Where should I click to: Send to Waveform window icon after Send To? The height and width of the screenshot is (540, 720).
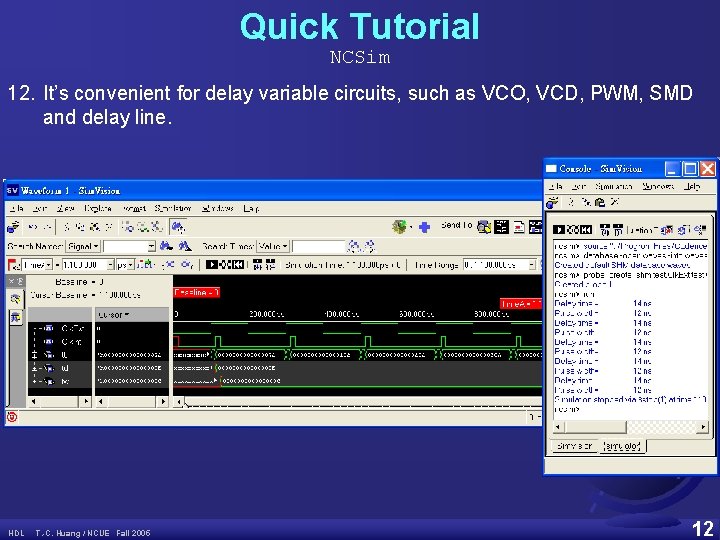[x=484, y=227]
